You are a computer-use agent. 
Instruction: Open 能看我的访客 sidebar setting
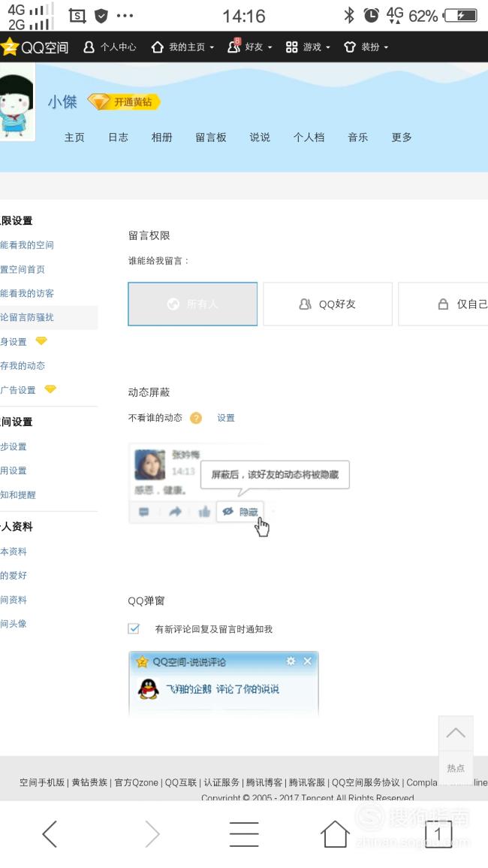point(27,293)
